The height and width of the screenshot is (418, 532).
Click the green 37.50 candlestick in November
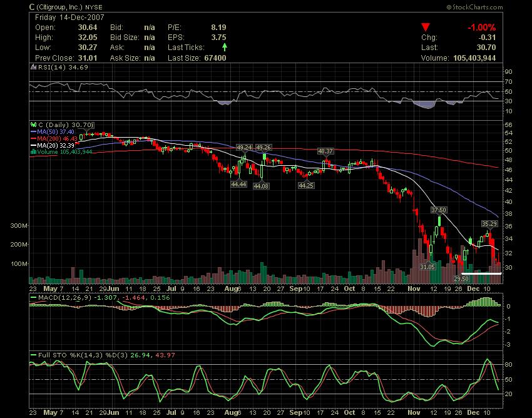pos(439,221)
